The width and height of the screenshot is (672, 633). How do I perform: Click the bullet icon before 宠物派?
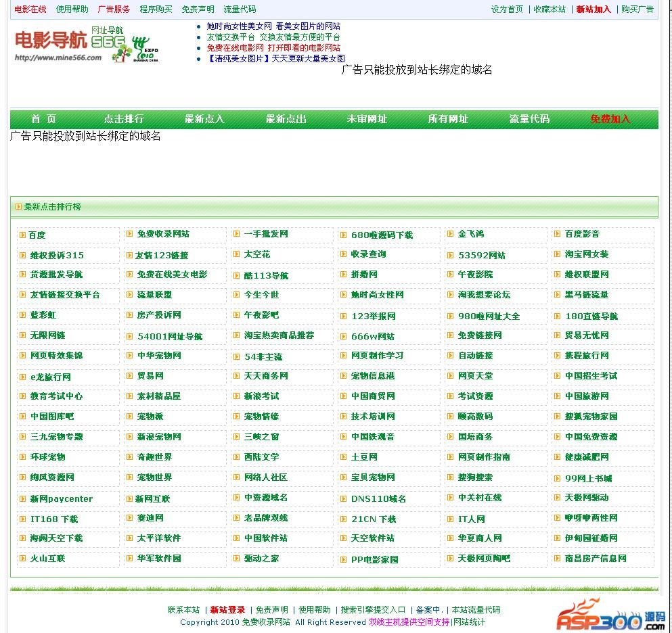129,417
